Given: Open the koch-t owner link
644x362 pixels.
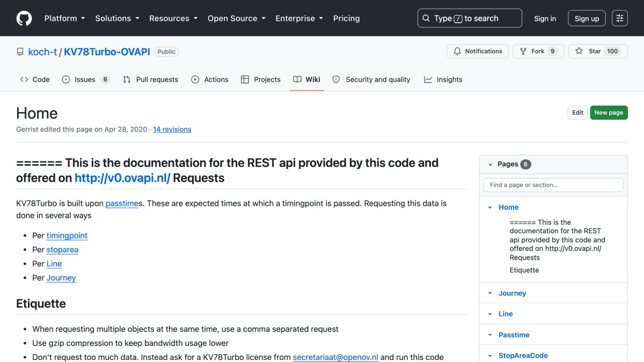Looking at the screenshot, I should (x=43, y=52).
